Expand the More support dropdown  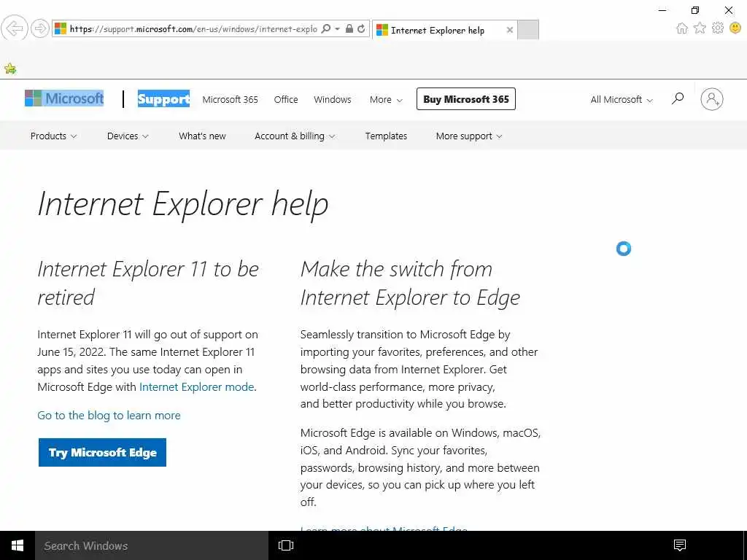pyautogui.click(x=469, y=136)
